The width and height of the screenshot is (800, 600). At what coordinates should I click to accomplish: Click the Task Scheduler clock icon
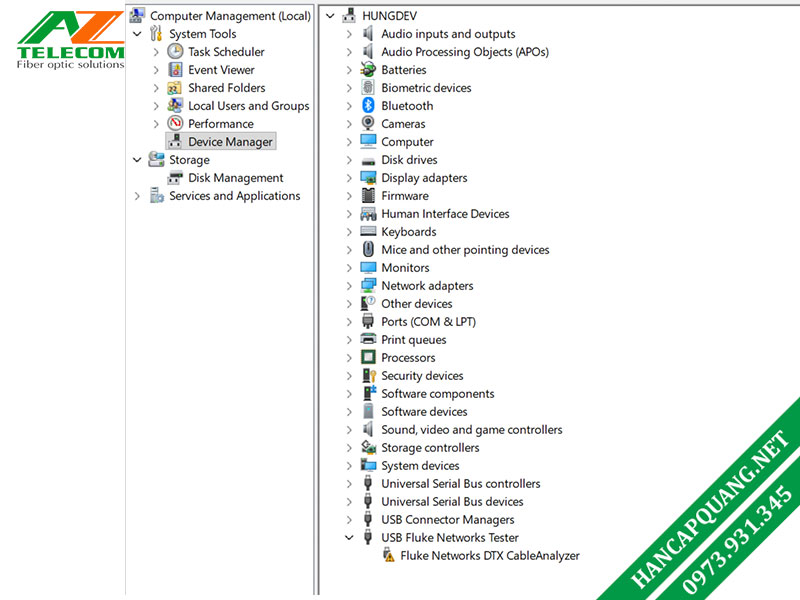coord(175,52)
